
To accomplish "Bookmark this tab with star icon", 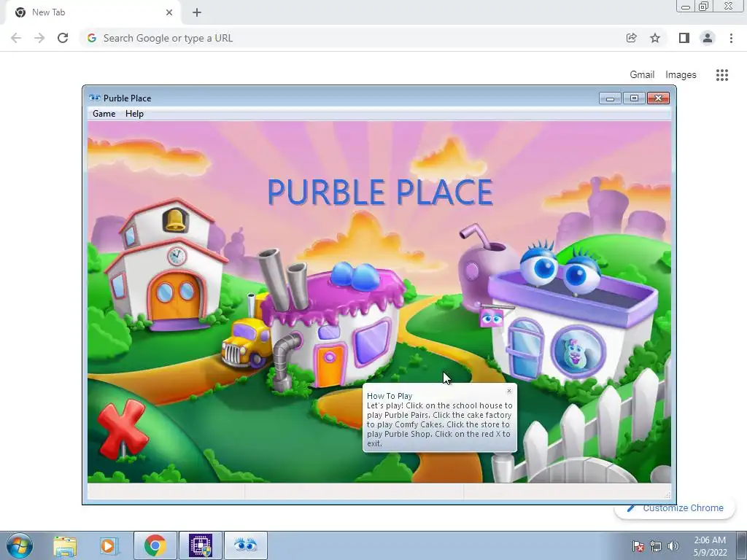I will [655, 38].
